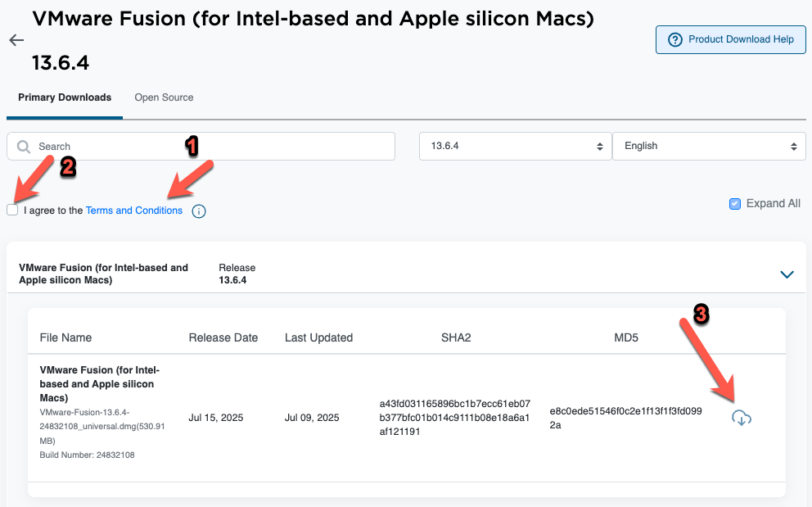Click the magnifier icon in the search box
Screen dimensions: 812x507
24,147
